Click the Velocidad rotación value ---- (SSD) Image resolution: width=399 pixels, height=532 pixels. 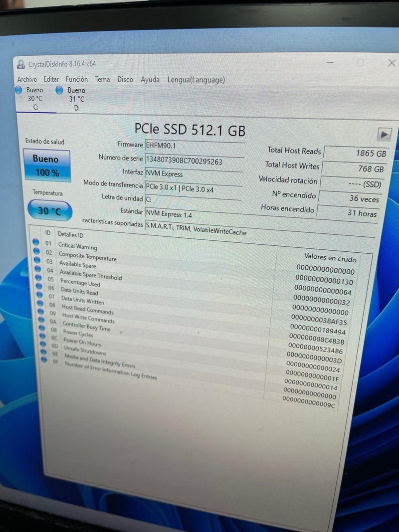point(352,184)
